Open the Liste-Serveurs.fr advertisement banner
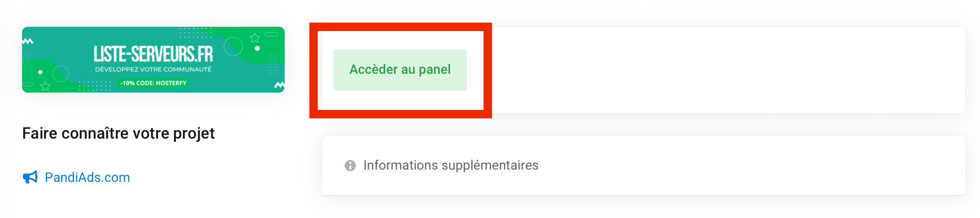The width and height of the screenshot is (980, 218). point(153,60)
